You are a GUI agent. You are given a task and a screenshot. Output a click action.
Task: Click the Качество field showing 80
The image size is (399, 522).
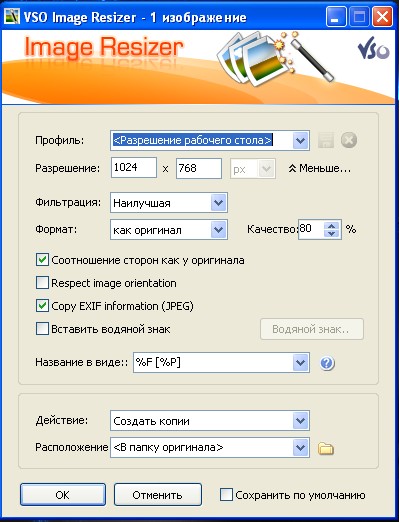[x=311, y=229]
